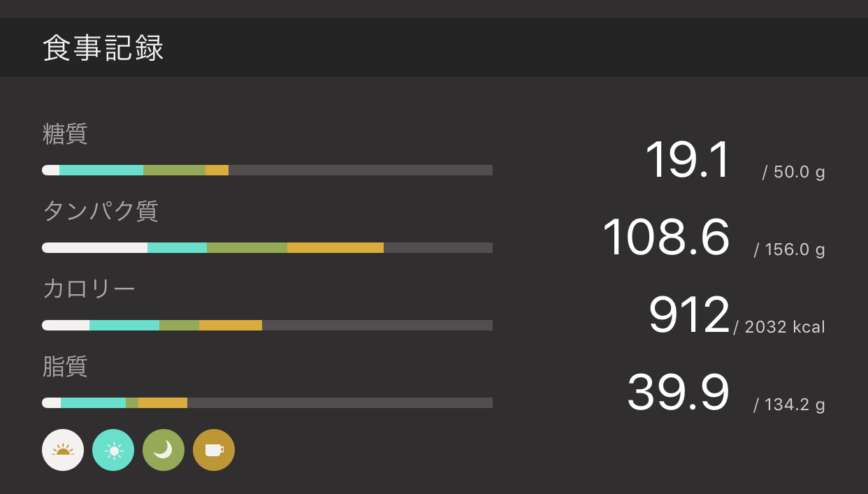The width and height of the screenshot is (868, 494).
Task: Click the 39.9 fat value
Action: tap(678, 393)
